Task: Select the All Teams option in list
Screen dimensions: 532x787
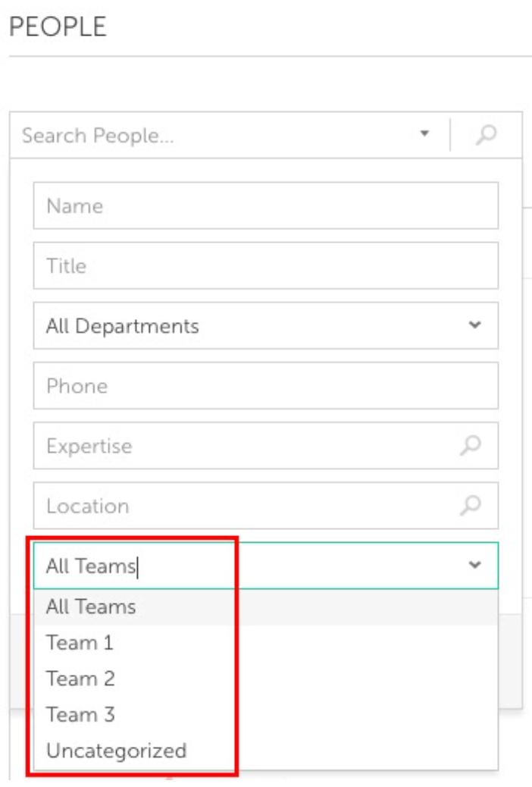Action: coord(265,607)
